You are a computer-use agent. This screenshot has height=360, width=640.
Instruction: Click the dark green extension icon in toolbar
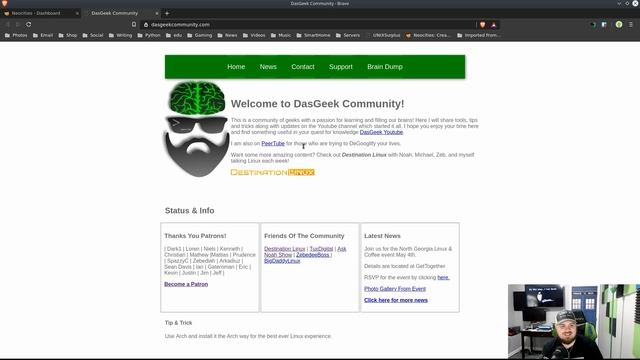point(593,24)
